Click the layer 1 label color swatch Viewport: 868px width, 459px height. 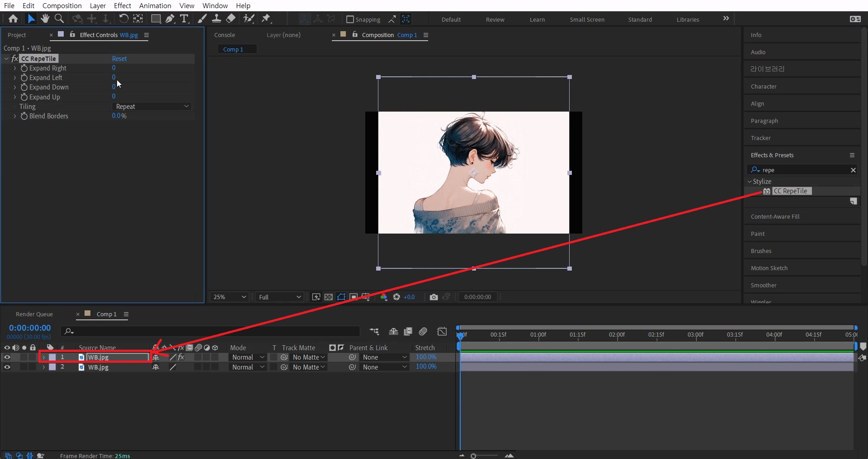click(x=52, y=357)
